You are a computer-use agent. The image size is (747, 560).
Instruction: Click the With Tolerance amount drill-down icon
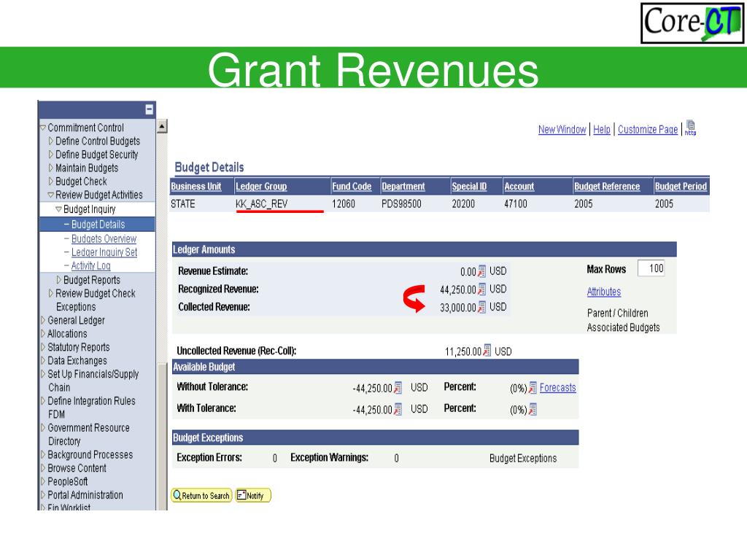(398, 409)
